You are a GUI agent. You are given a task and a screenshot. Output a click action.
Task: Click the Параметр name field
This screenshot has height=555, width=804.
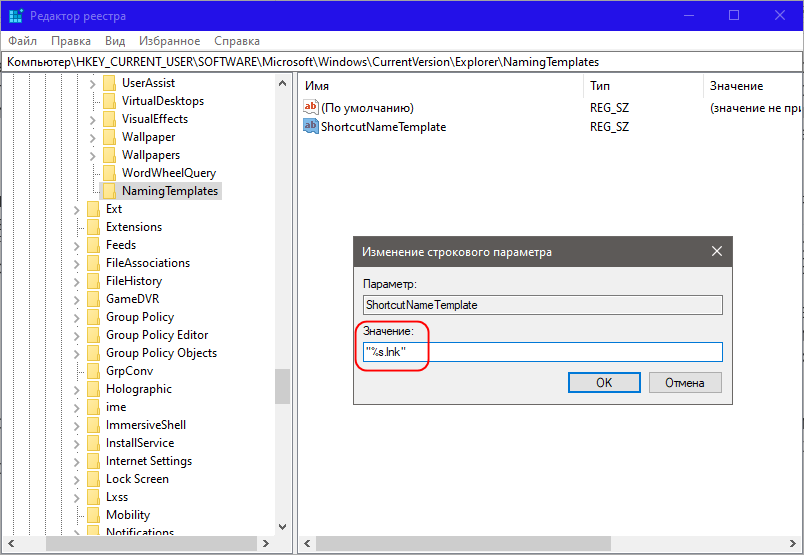click(x=542, y=305)
